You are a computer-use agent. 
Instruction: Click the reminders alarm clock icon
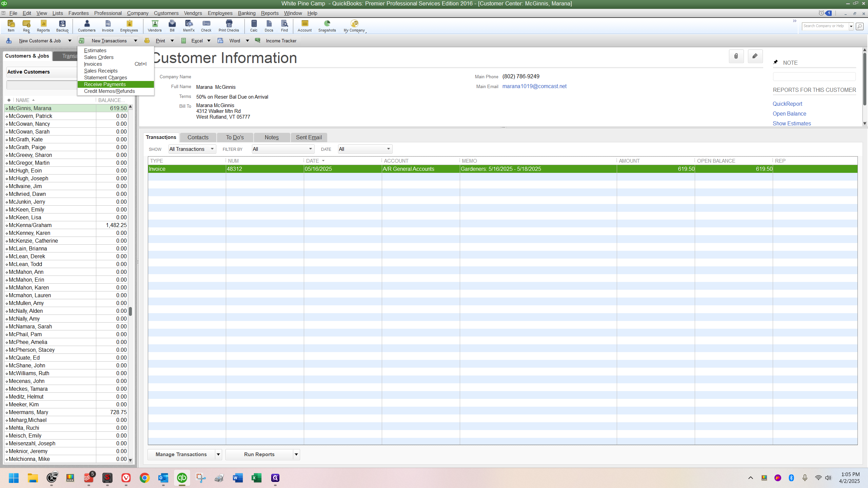[x=821, y=13]
